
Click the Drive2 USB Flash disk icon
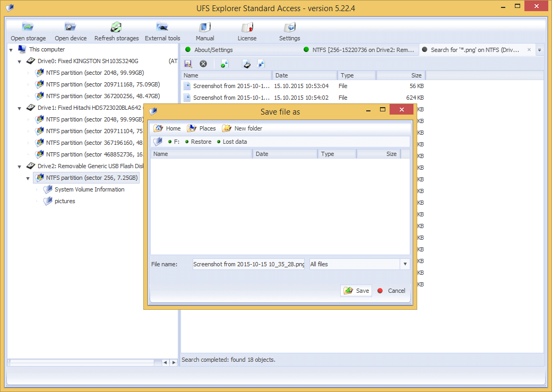point(31,166)
